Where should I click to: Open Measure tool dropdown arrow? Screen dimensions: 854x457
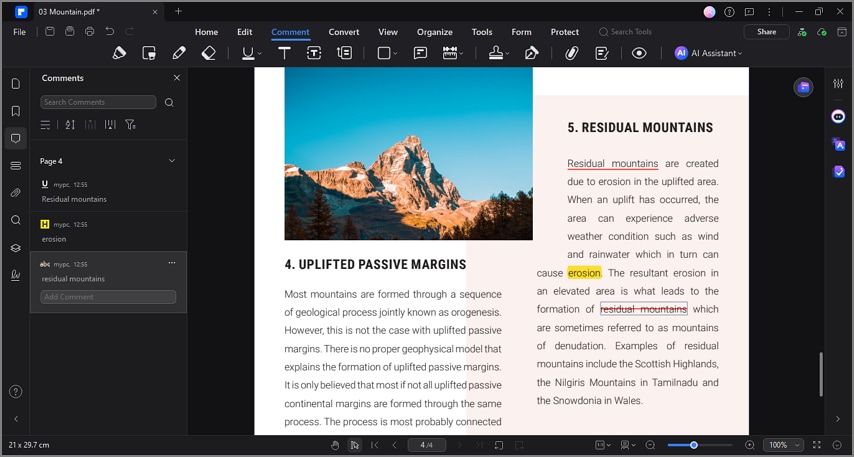click(461, 53)
